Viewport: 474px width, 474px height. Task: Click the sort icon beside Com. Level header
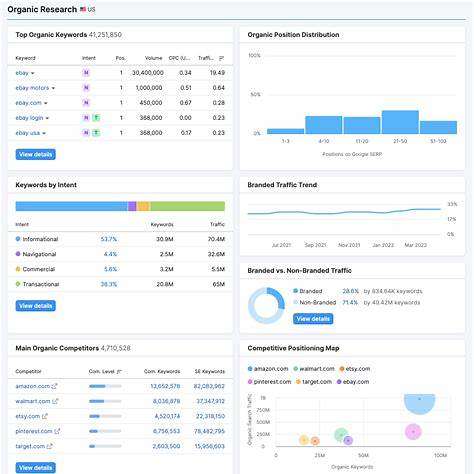click(x=119, y=371)
